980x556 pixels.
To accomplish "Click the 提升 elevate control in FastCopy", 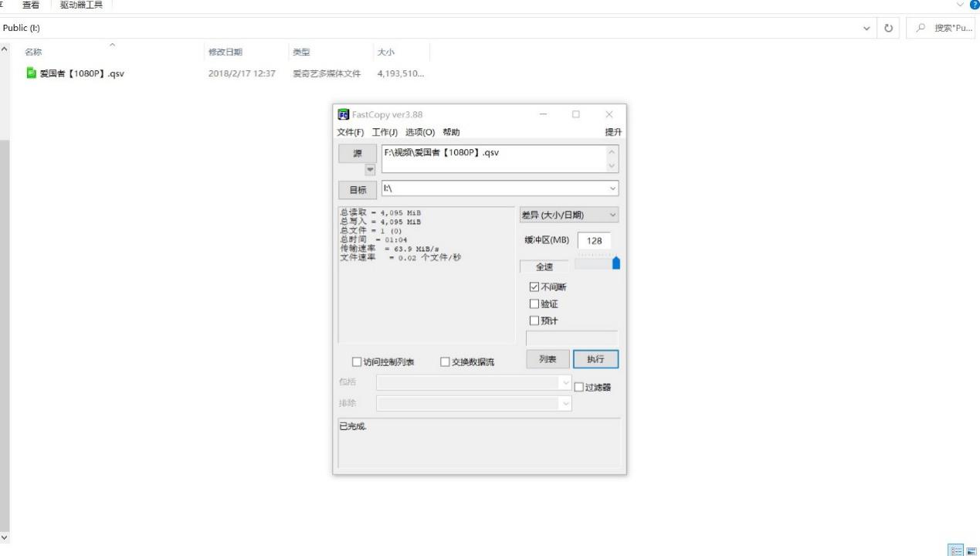I will click(613, 131).
